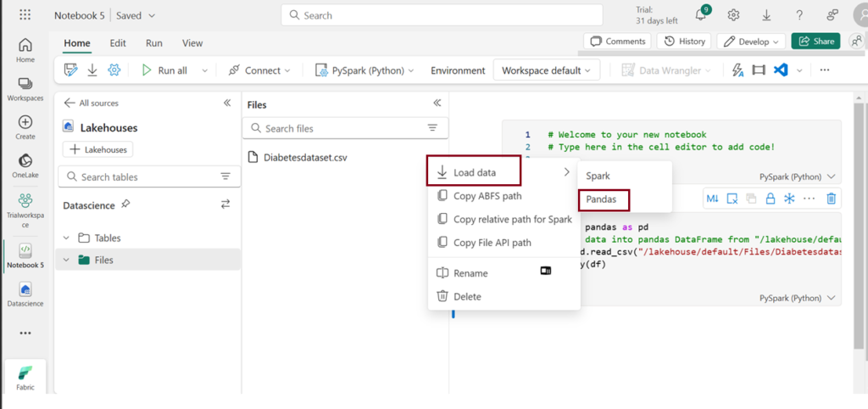
Task: Click the Search files input field
Action: point(339,128)
